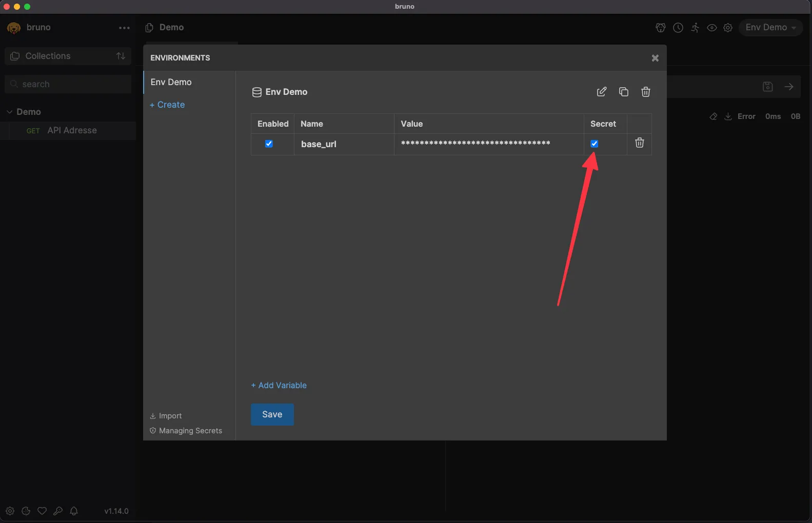This screenshot has height=523, width=812.
Task: Select Env Demo in environments list
Action: point(171,82)
